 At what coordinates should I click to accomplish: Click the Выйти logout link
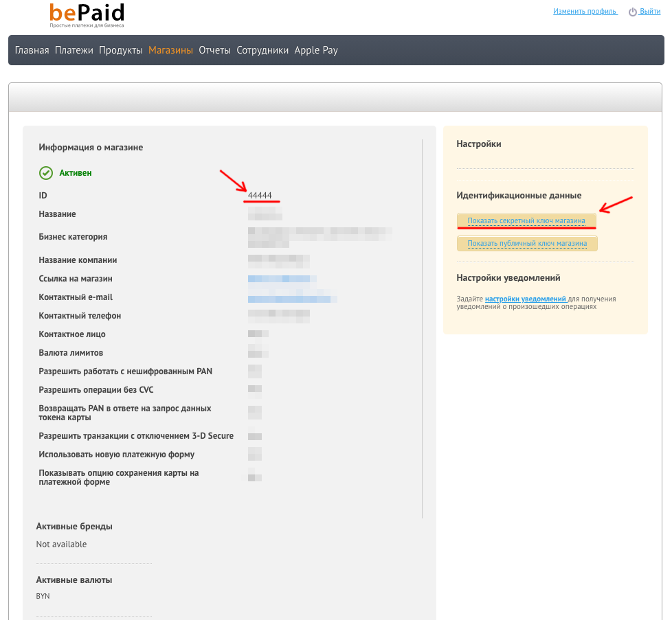(650, 12)
